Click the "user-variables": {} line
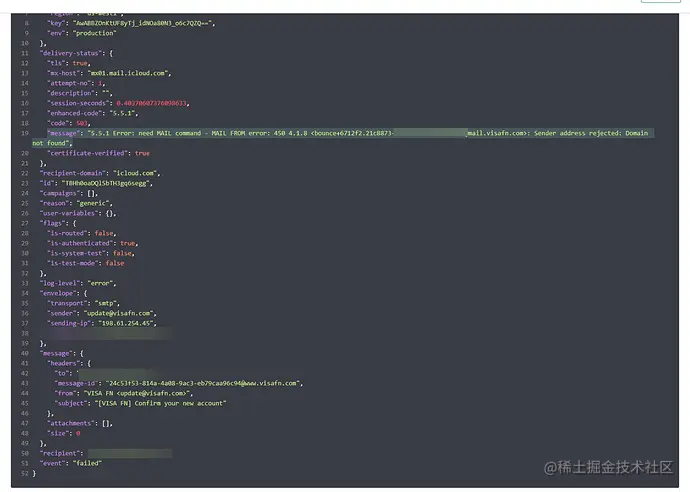Image resolution: width=690 pixels, height=492 pixels. 78,213
